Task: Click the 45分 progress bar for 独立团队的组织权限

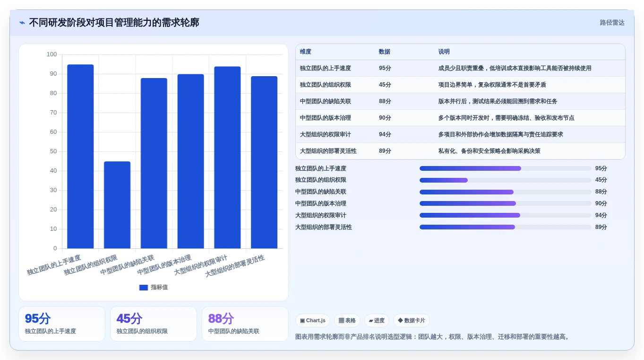Action: point(506,180)
